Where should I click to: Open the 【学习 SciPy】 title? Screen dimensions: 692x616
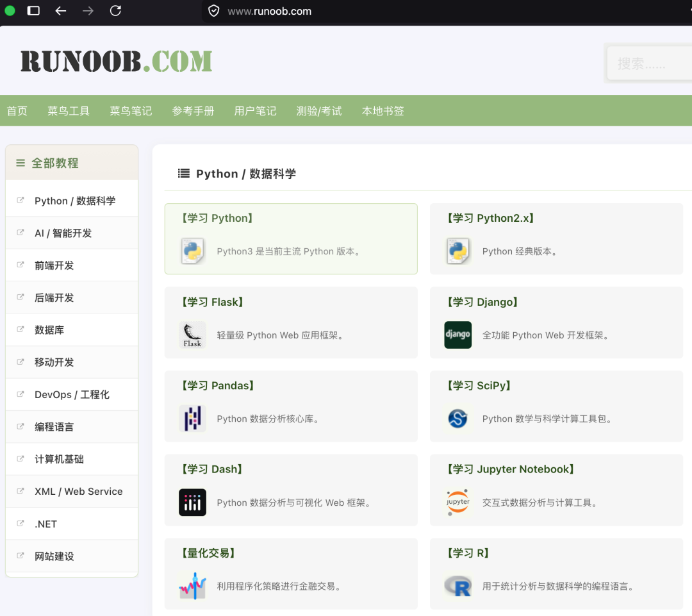point(479,385)
